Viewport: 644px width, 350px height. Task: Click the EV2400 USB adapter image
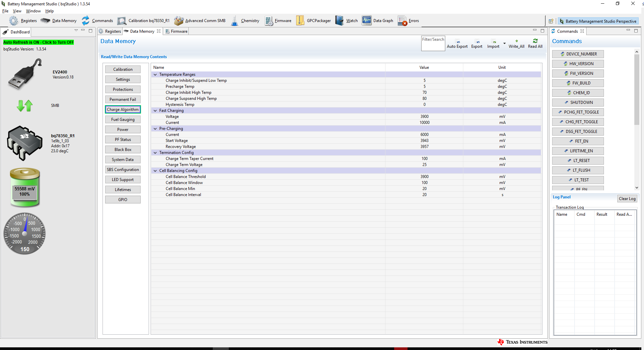pos(25,74)
